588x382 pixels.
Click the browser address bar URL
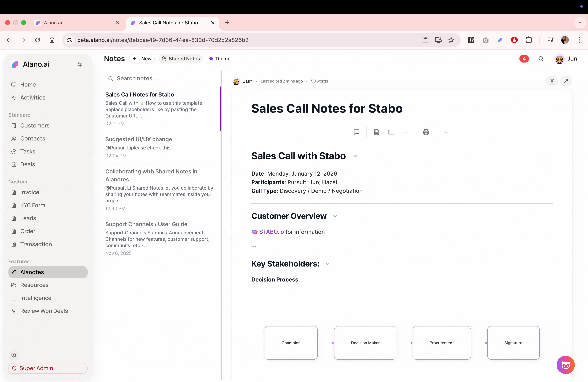coord(163,40)
